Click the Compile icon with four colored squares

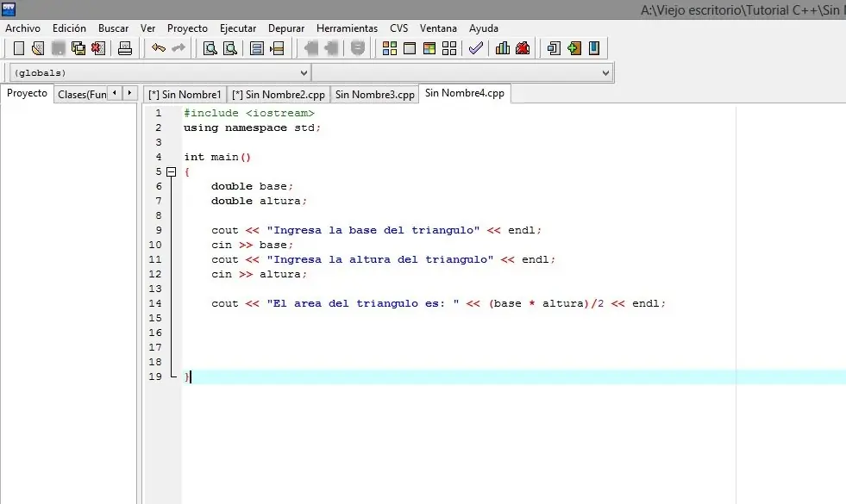(x=390, y=48)
